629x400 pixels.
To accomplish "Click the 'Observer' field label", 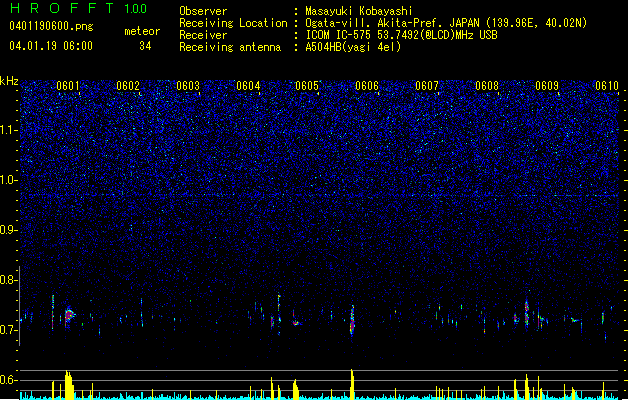I will coord(203,11).
